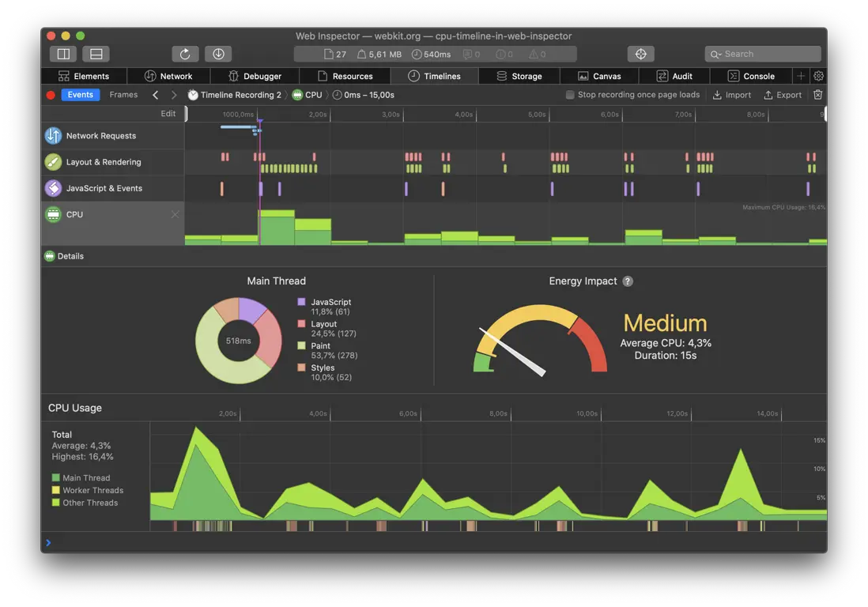Click inside the Search field
This screenshot has height=607, width=868.
tap(763, 53)
